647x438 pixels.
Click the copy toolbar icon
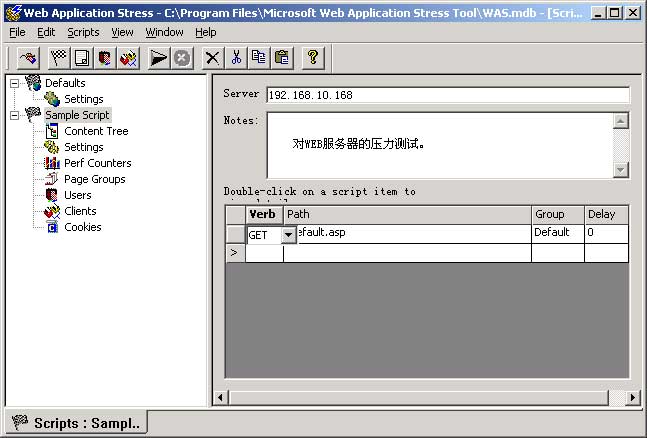(x=259, y=58)
